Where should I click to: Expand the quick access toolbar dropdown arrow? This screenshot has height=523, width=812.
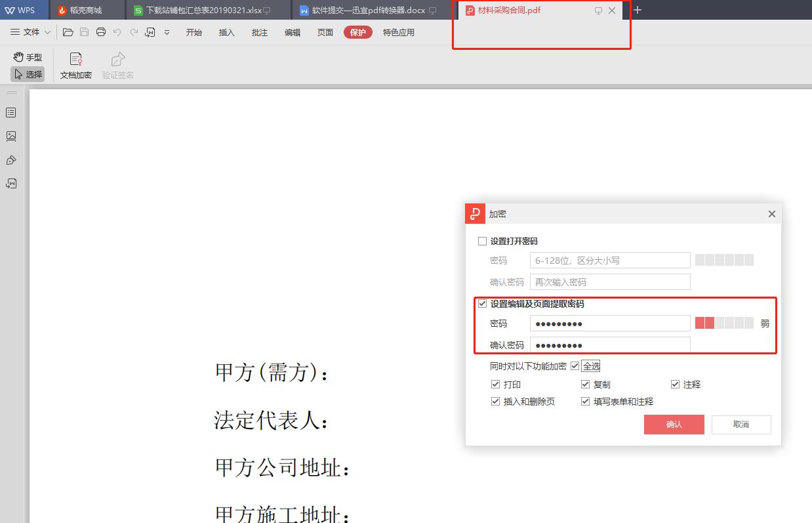pyautogui.click(x=167, y=31)
